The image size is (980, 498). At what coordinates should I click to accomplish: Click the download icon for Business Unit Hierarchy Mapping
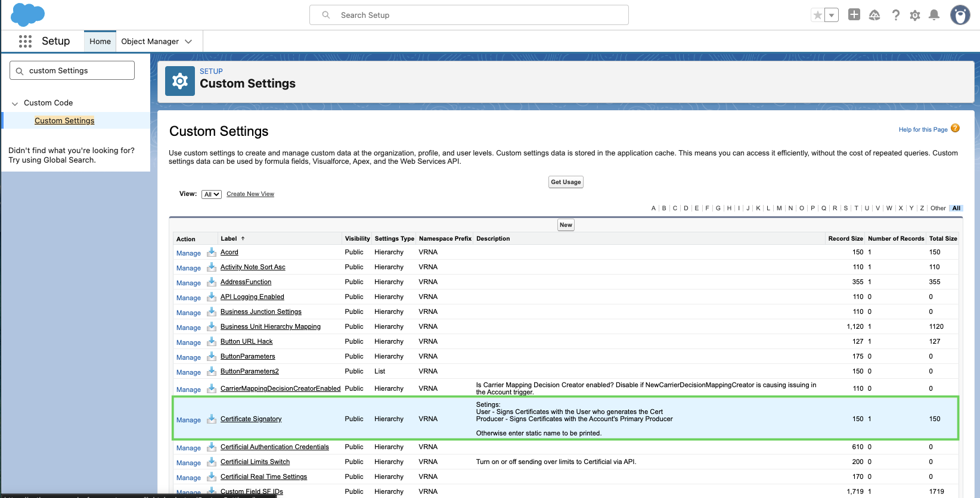[x=212, y=326]
